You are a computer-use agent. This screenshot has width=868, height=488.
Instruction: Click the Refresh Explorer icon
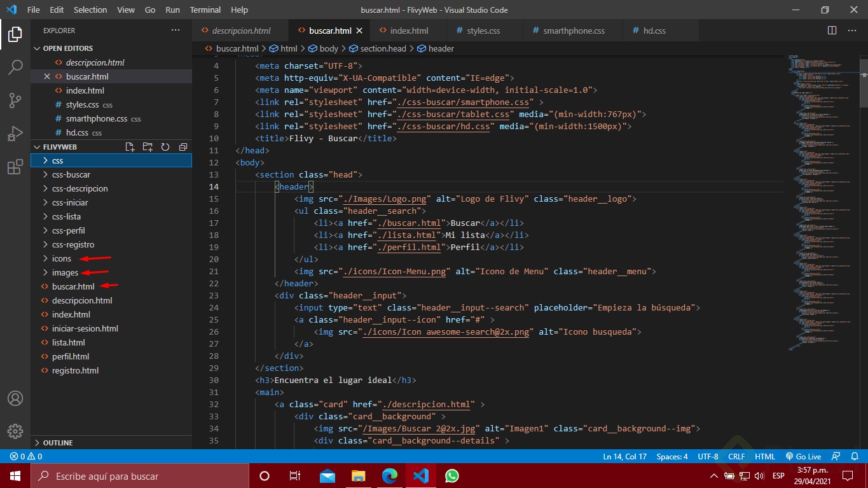[x=165, y=147]
